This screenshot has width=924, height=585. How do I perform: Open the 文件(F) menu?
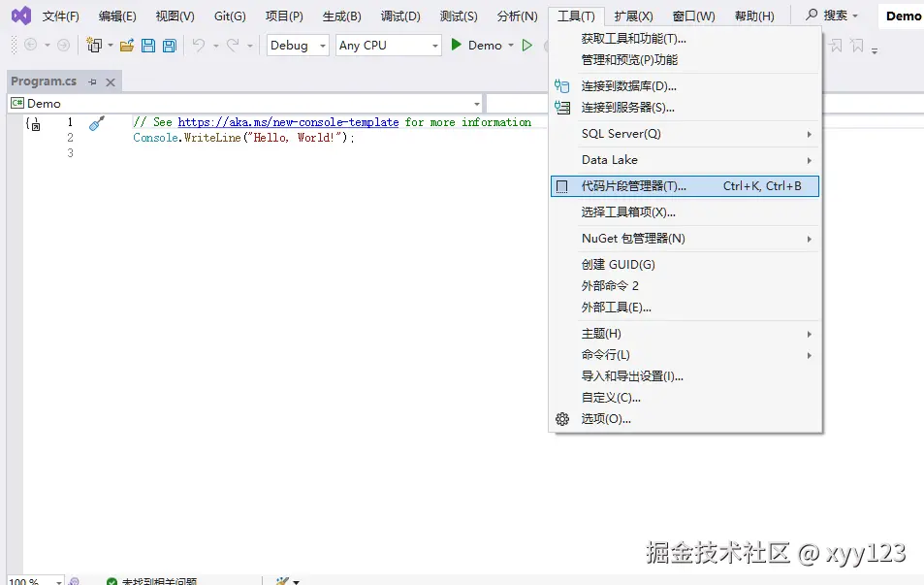tap(61, 16)
